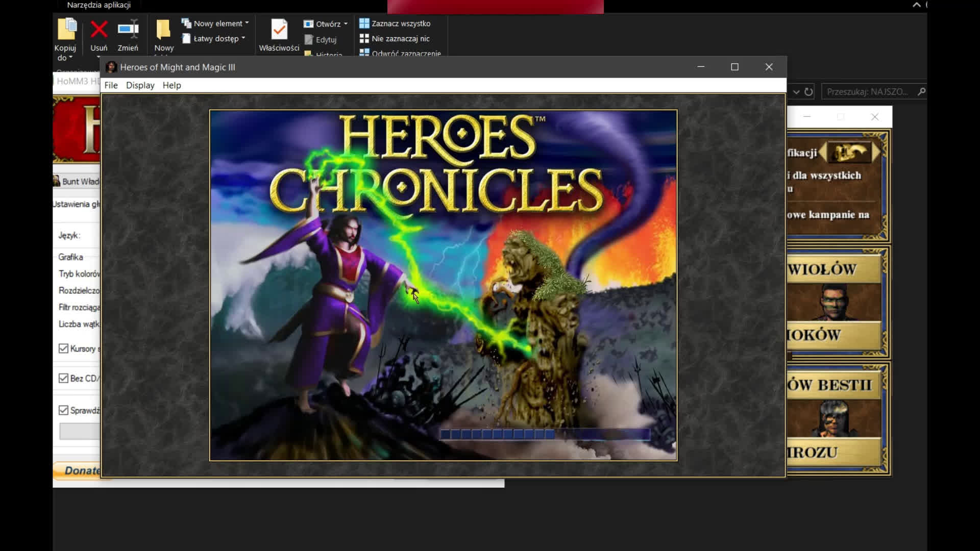Click the Grafika label in launcher
This screenshot has height=551, width=980.
coord(70,257)
